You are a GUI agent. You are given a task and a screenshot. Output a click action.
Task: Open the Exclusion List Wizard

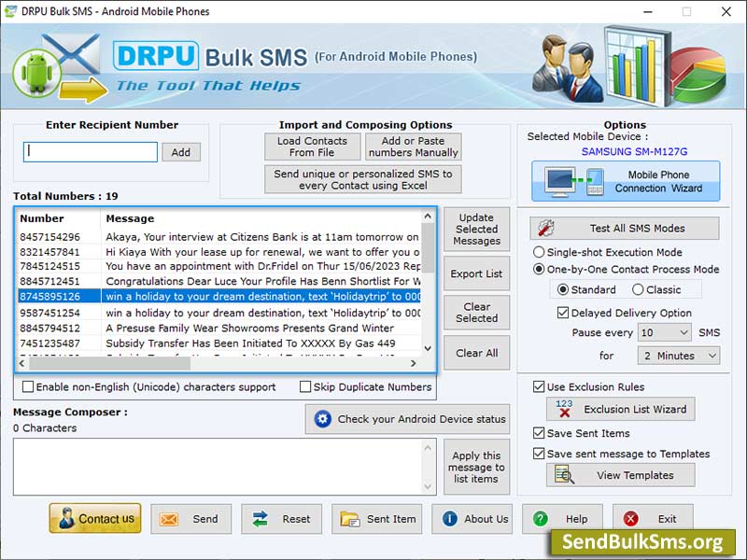tap(620, 409)
